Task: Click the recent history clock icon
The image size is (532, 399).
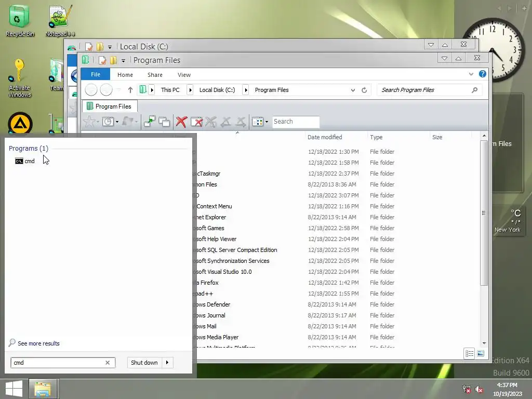Action: pyautogui.click(x=108, y=122)
